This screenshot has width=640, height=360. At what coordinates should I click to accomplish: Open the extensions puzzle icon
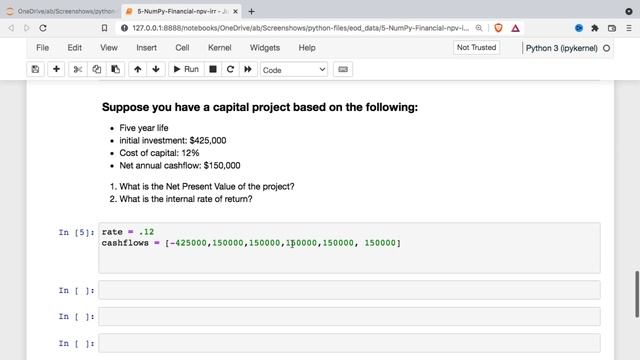pyautogui.click(x=595, y=28)
